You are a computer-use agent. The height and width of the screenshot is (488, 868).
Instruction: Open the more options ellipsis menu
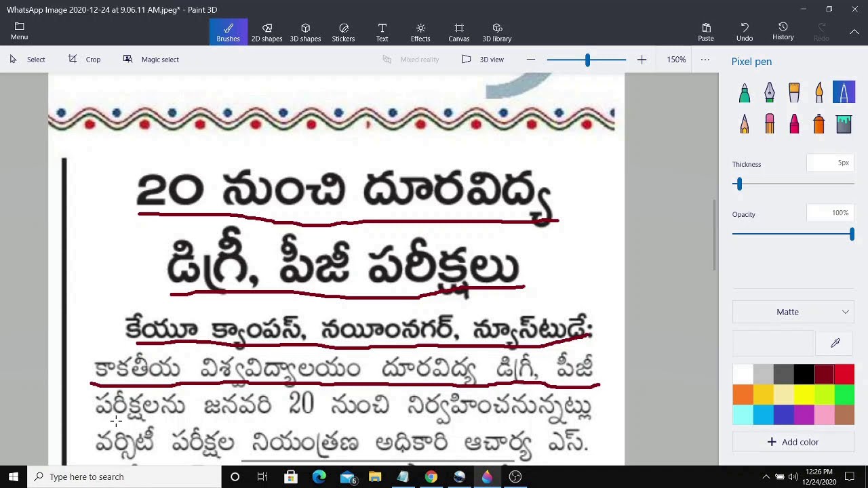705,60
